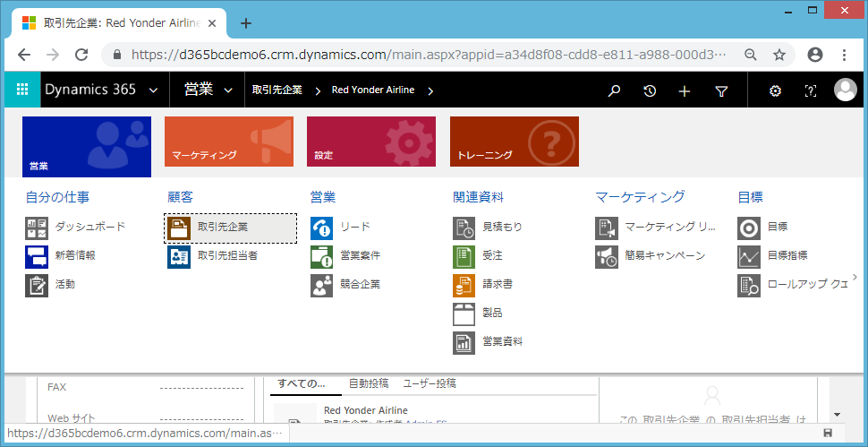The image size is (868, 447).
Task: Open 目標 item under 目標 group
Action: (763, 228)
